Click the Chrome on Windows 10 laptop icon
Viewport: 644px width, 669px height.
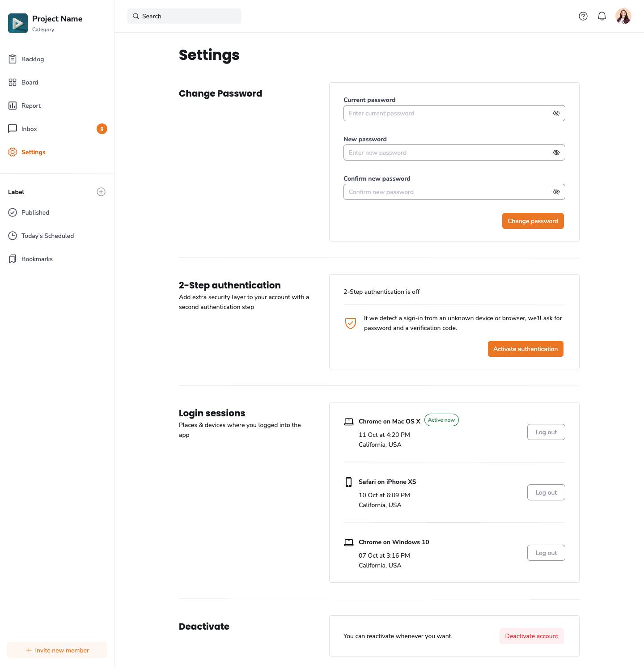click(x=348, y=542)
